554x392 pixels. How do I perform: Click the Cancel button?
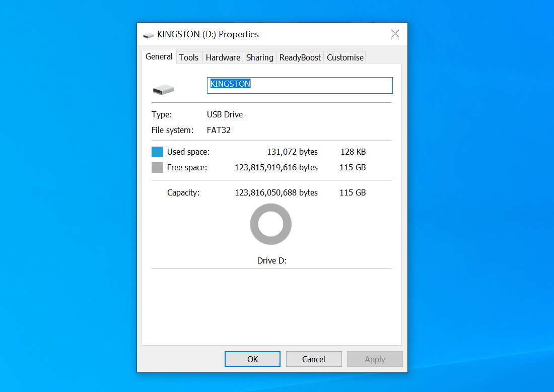314,359
